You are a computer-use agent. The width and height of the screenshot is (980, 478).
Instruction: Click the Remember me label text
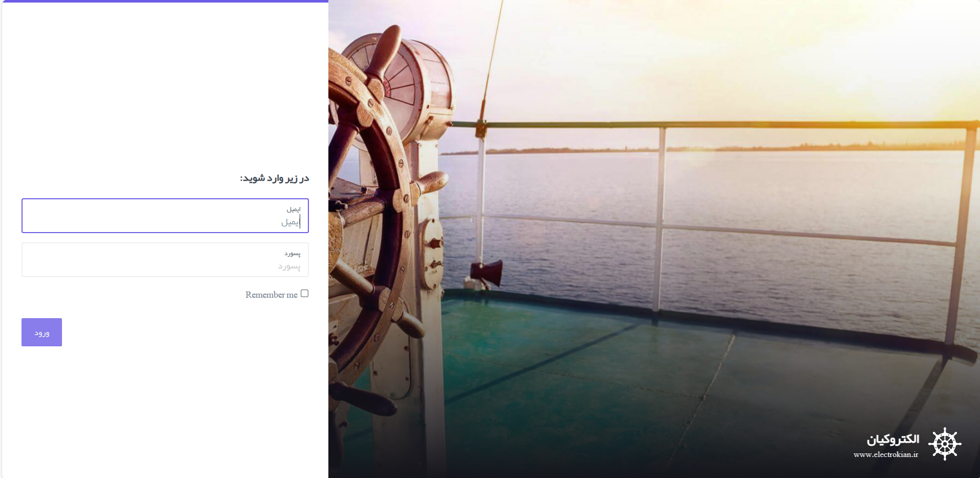pos(272,295)
